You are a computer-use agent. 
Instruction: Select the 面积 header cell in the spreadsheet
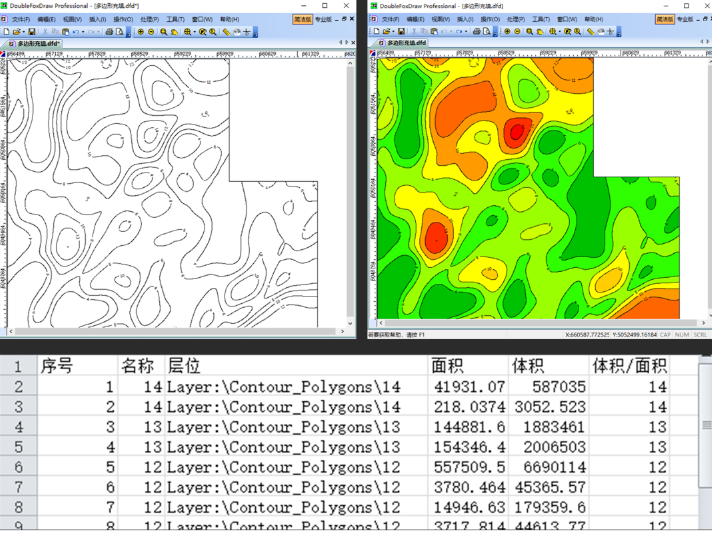[448, 365]
